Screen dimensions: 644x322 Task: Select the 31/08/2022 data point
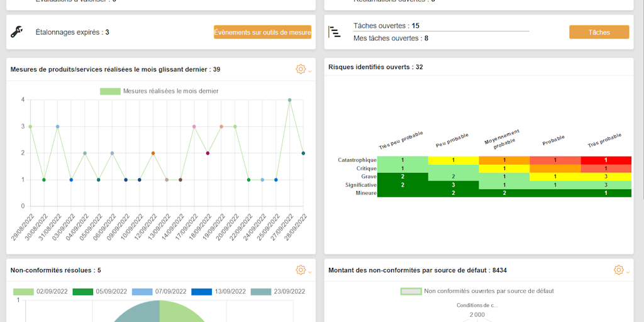point(57,126)
